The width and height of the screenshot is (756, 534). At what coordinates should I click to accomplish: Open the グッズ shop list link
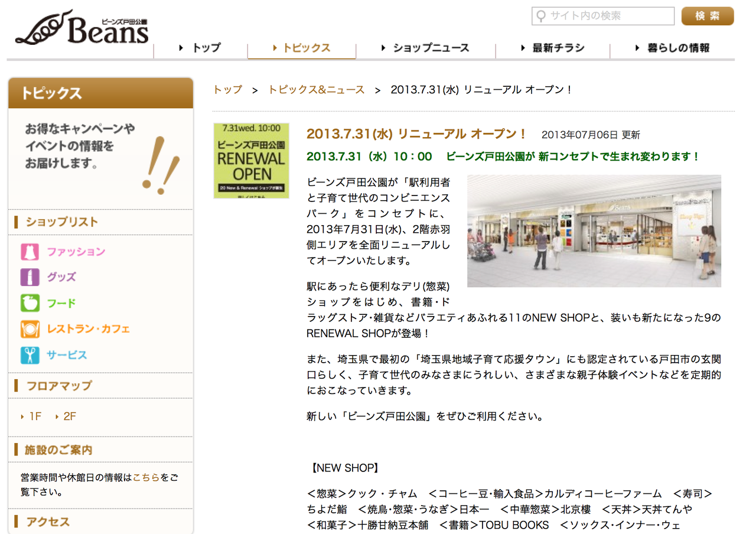(62, 277)
